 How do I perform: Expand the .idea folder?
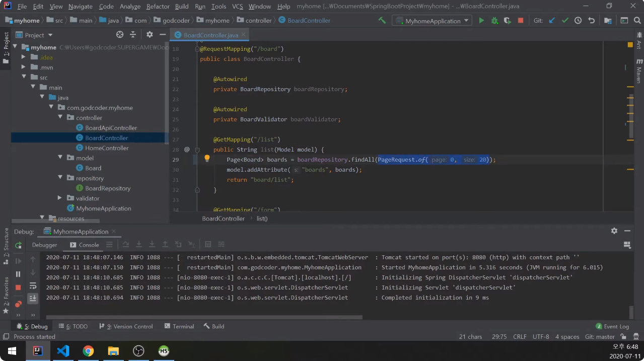tap(24, 57)
